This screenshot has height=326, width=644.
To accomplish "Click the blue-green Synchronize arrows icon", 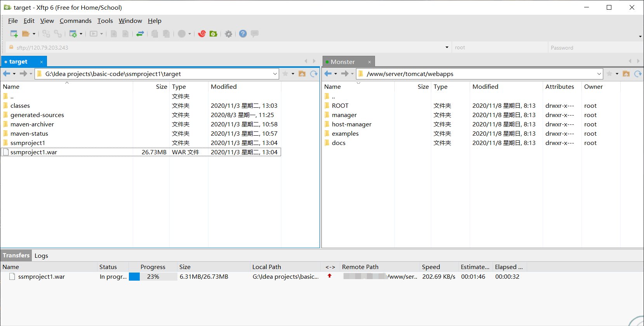I will click(140, 34).
